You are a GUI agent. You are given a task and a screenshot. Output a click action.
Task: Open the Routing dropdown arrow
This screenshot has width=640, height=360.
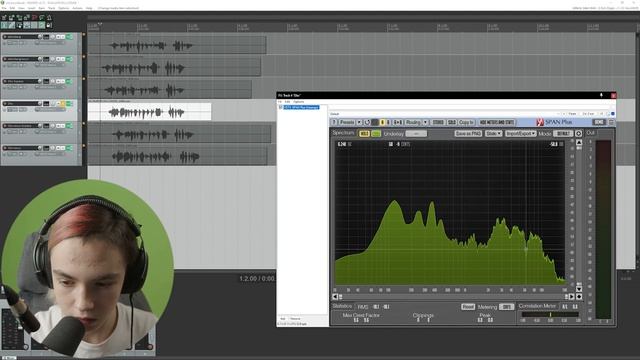tap(425, 122)
